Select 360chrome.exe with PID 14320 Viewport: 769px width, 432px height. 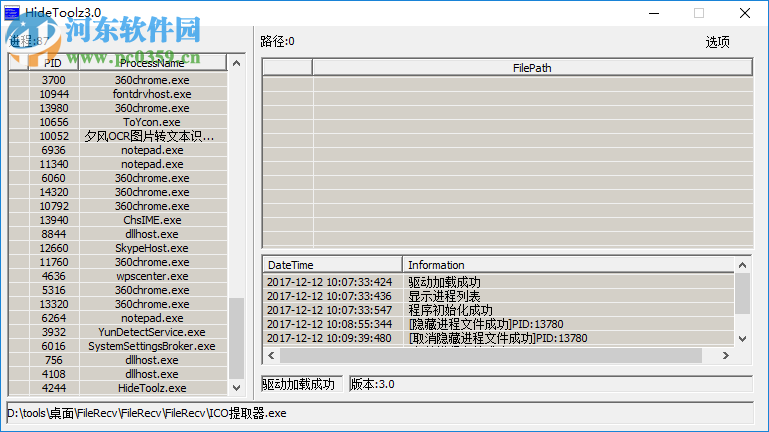[x=118, y=192]
